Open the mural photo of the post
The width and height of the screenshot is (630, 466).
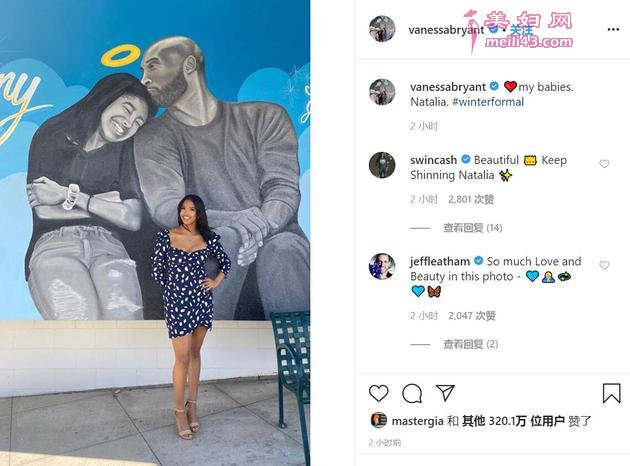point(155,233)
